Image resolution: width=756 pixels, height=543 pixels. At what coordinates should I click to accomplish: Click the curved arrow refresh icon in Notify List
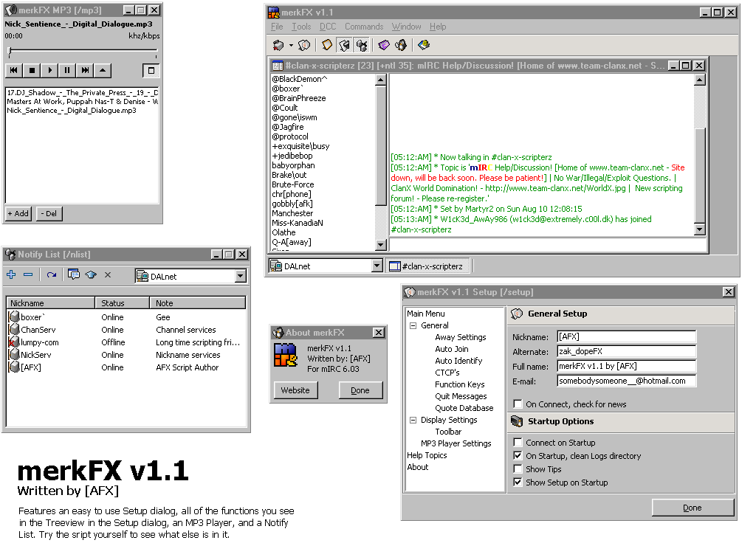(52, 274)
